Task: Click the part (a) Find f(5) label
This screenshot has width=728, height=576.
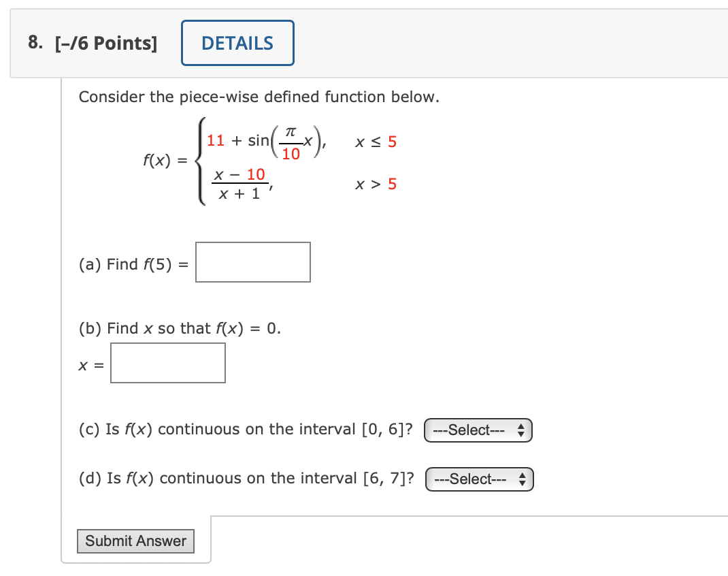Action: tap(134, 264)
